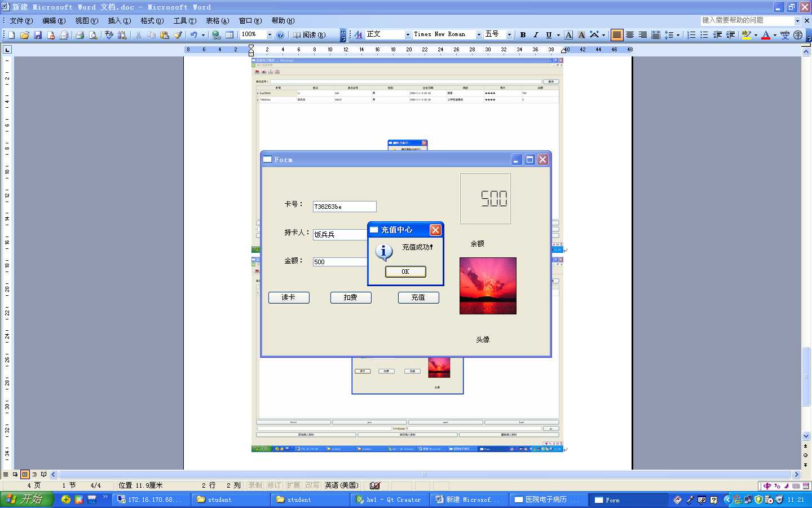The width and height of the screenshot is (812, 508).
Task: Open the 格式 menu
Action: pos(152,21)
